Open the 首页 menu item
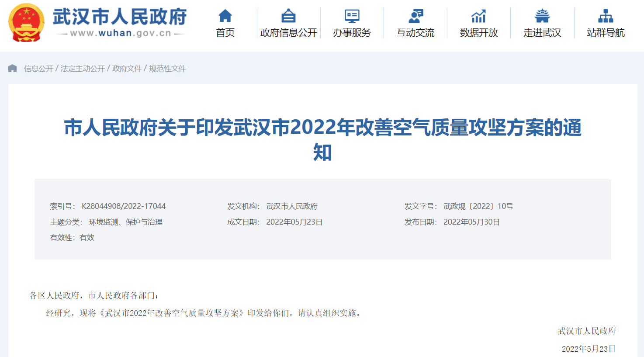The width and height of the screenshot is (644, 357). pyautogui.click(x=225, y=33)
